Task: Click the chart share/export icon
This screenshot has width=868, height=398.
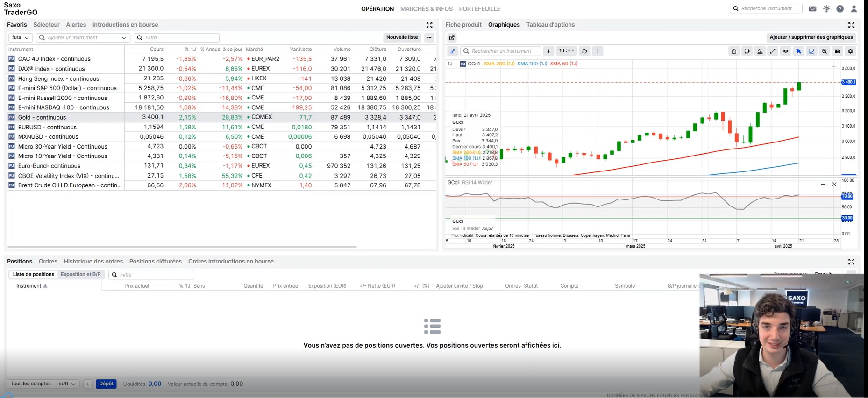Action: [734, 51]
